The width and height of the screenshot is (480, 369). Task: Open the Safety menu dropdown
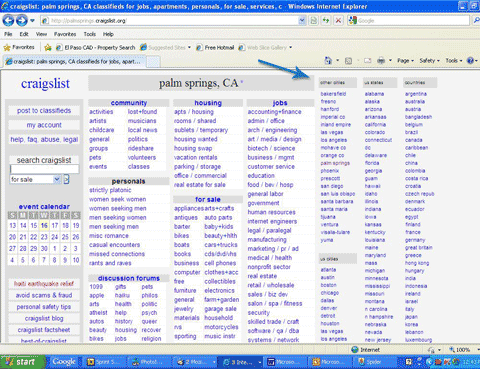point(430,61)
